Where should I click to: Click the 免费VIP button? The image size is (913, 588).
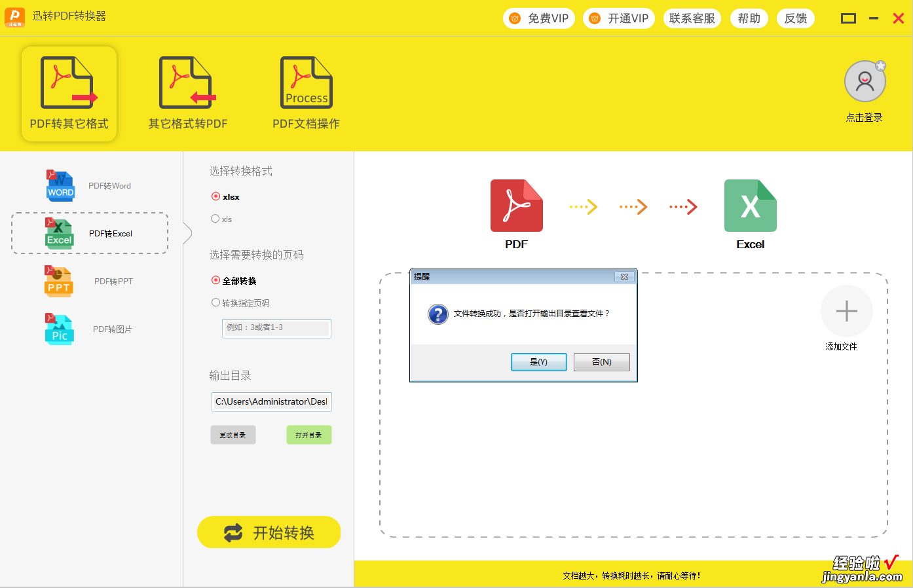pos(539,18)
